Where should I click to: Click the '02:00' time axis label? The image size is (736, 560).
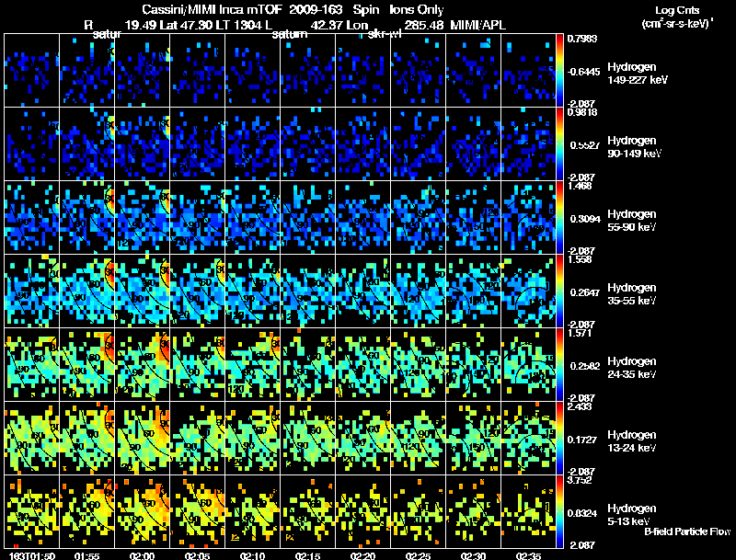[x=143, y=555]
